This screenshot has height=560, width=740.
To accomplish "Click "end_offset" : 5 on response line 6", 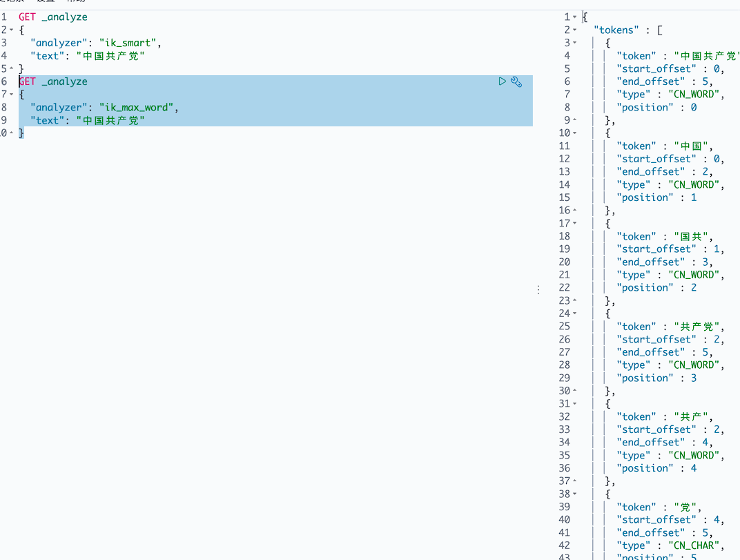I will point(665,81).
